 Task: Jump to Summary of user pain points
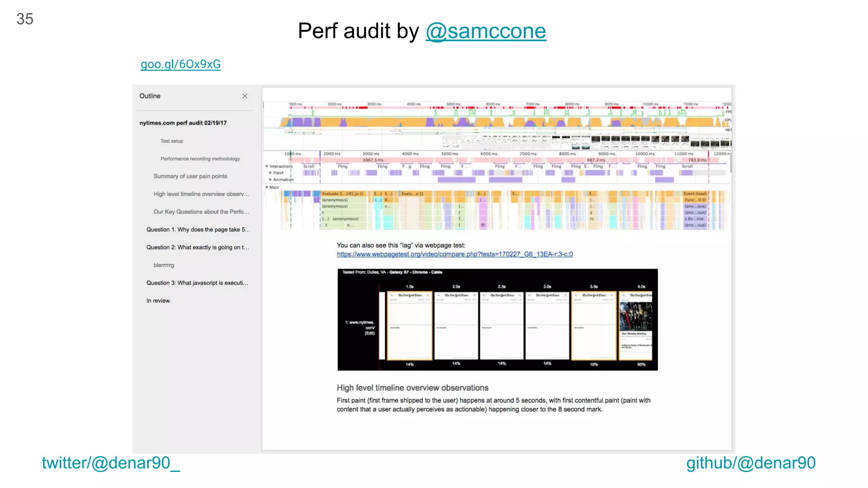click(x=190, y=176)
